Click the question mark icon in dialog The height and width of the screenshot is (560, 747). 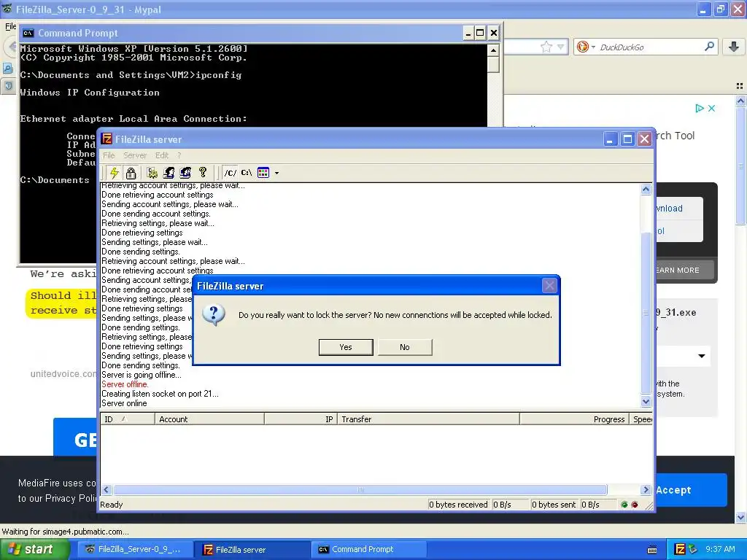click(214, 315)
